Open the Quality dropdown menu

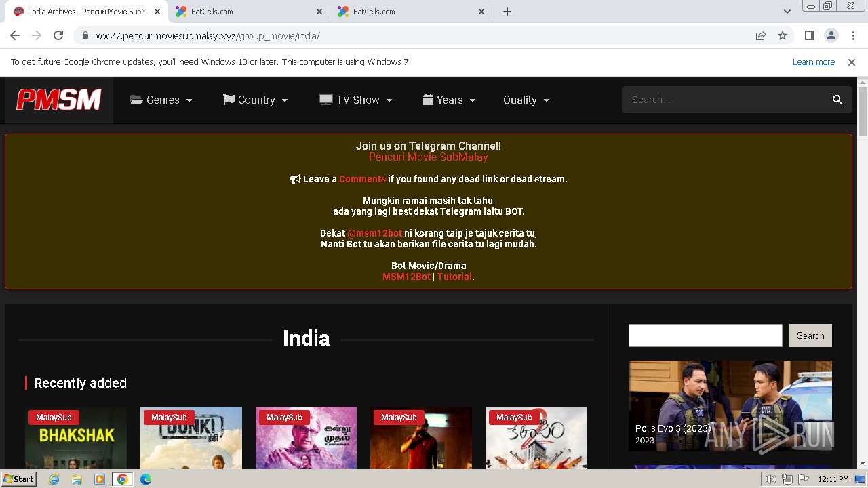click(526, 100)
